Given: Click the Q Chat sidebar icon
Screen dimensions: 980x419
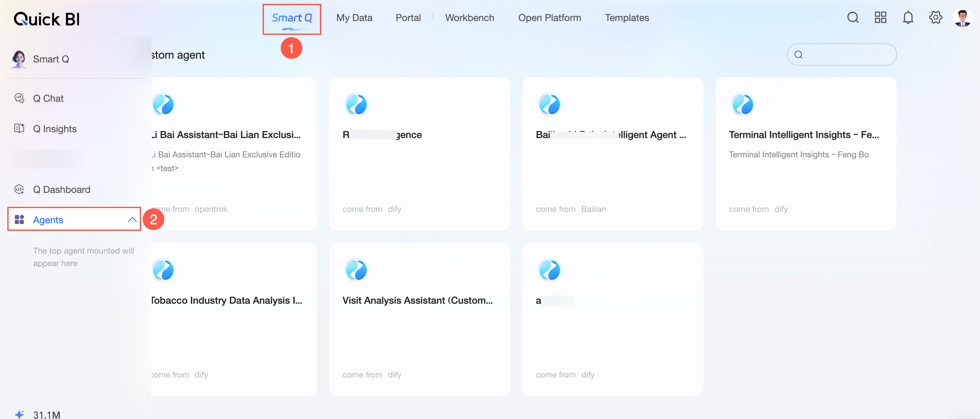Looking at the screenshot, I should coord(19,98).
